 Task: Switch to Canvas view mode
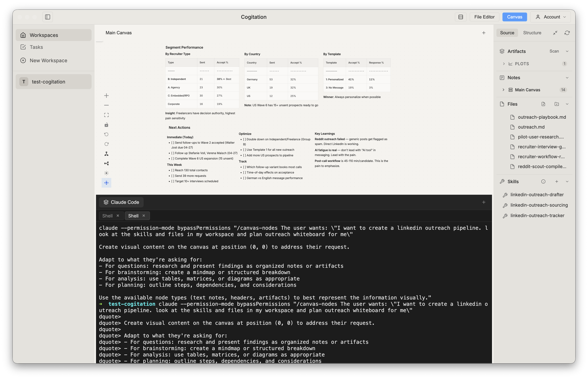(x=514, y=17)
